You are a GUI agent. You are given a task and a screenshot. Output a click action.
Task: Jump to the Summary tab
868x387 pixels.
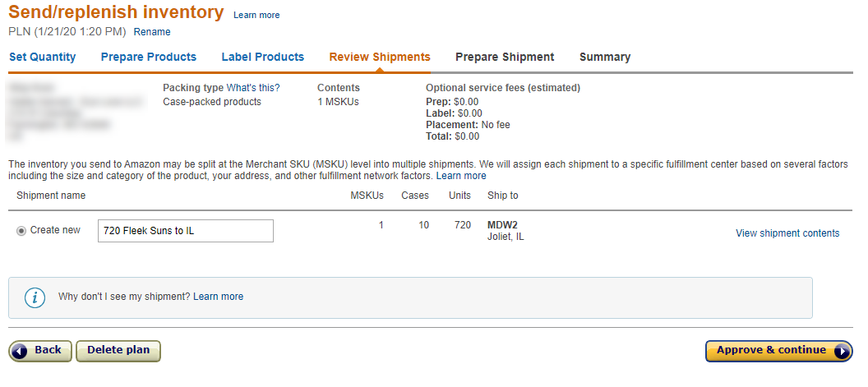pyautogui.click(x=605, y=58)
